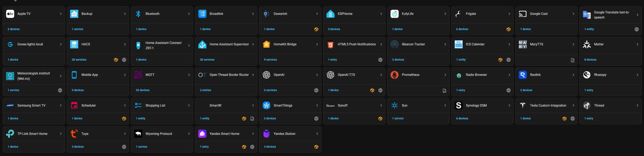Viewport: 644px width, 156px height.
Task: Click the Matter integration icon
Action: [x=587, y=44]
